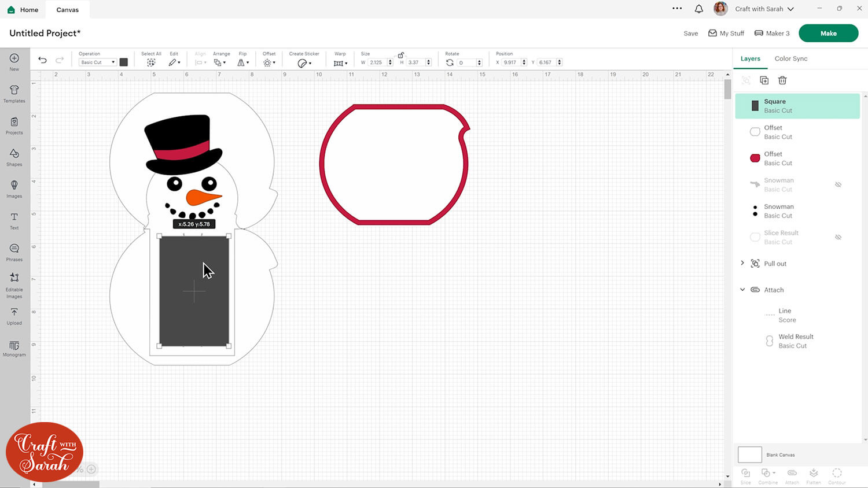The height and width of the screenshot is (488, 868).
Task: Open the Projects panel
Action: (14, 125)
